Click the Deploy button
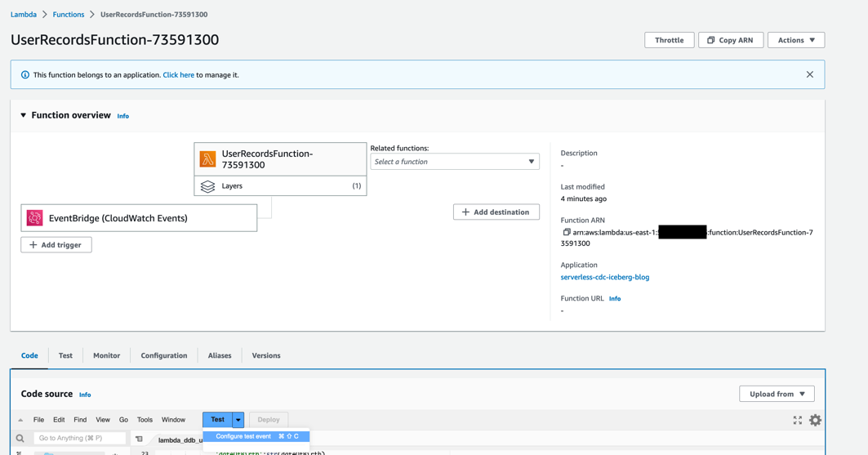Viewport: 868px width, 455px height. point(269,420)
